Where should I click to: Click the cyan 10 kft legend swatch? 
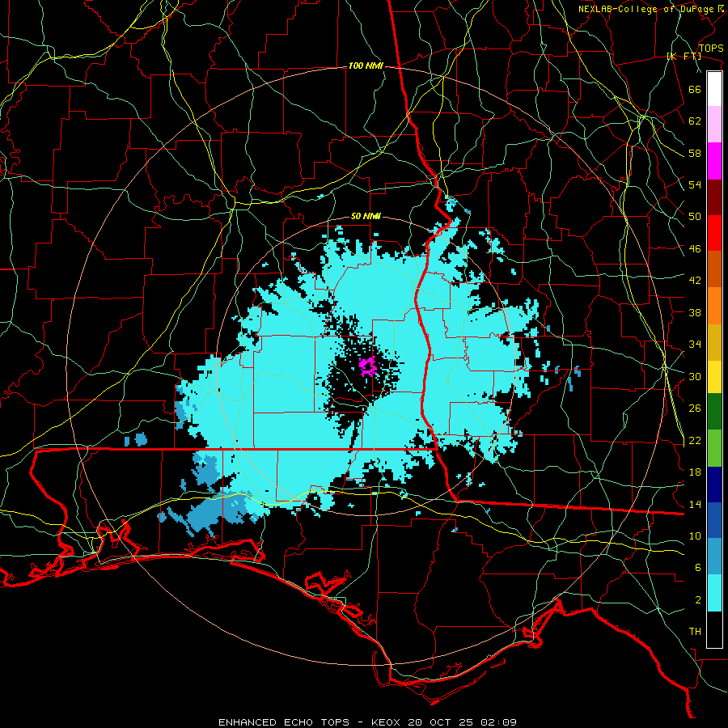point(714,594)
